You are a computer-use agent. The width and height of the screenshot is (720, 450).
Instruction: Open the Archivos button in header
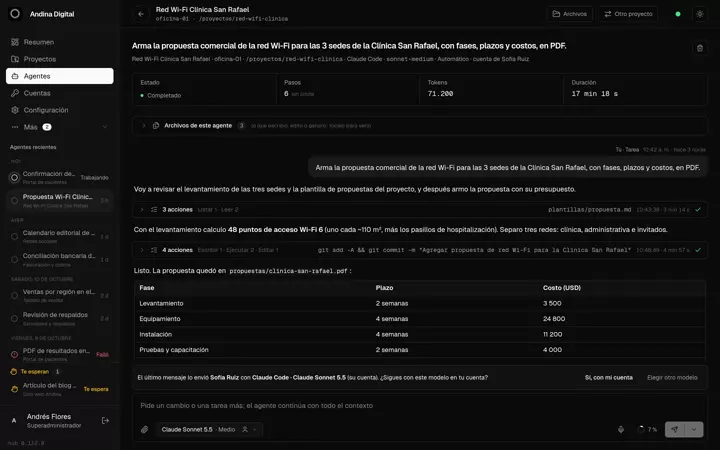569,14
